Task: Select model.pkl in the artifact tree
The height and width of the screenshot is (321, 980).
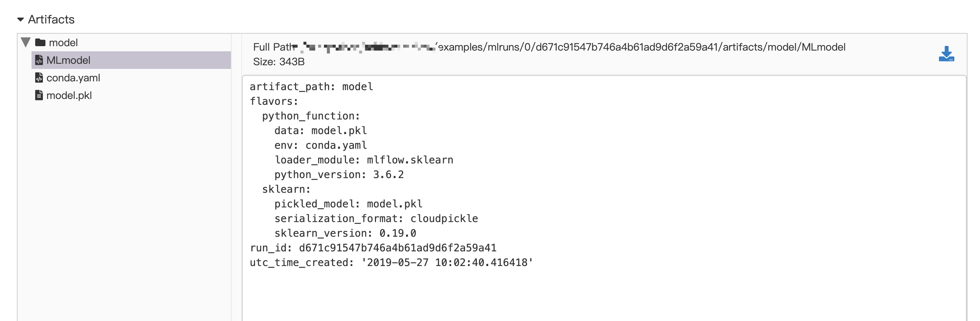Action: click(69, 95)
